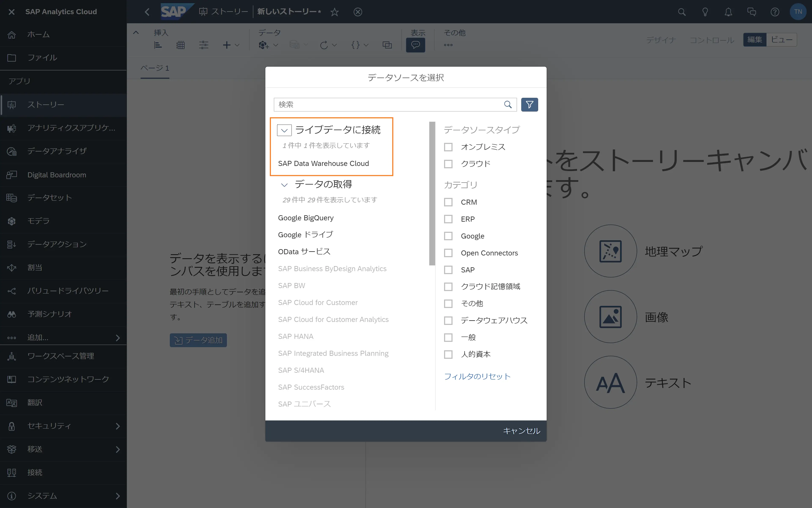
Task: Open the TN user profile avatar
Action: coord(798,12)
